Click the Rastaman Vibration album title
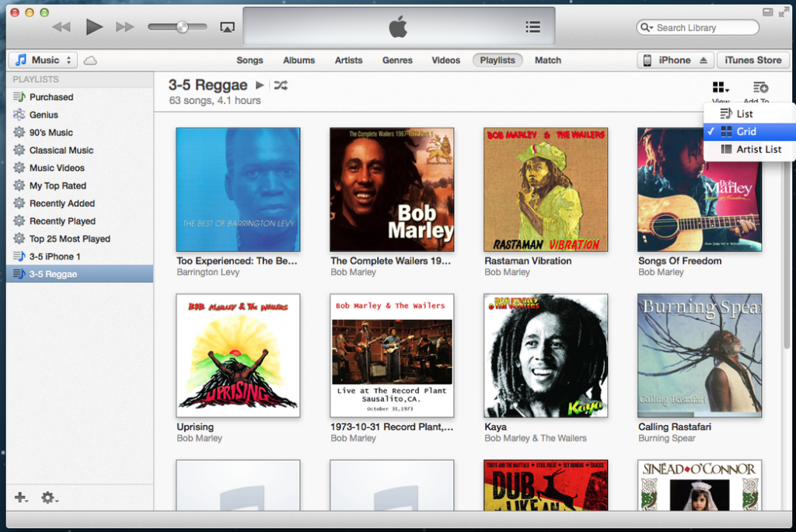796x532 pixels. coord(528,261)
